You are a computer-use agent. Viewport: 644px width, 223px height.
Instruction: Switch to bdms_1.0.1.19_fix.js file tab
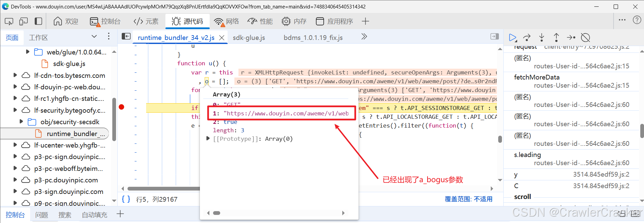tap(313, 38)
